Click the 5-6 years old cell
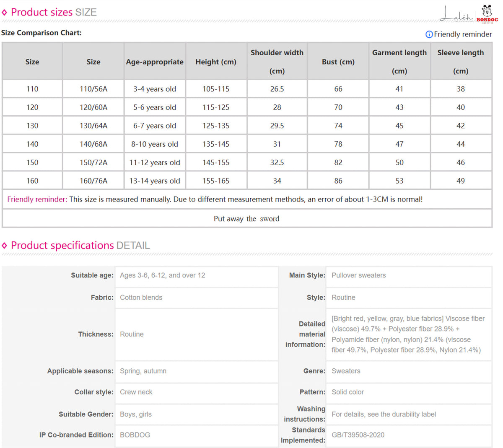Screen dimensions: 503x448 tap(155, 107)
